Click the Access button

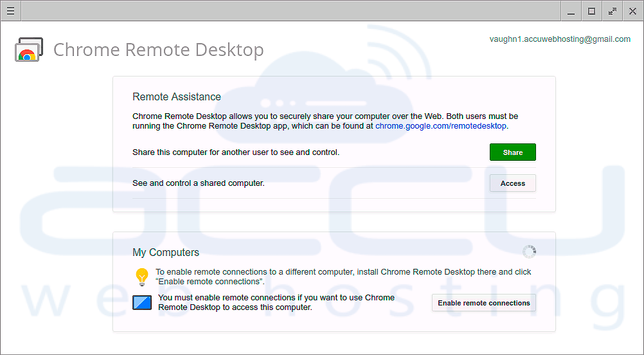pyautogui.click(x=513, y=183)
